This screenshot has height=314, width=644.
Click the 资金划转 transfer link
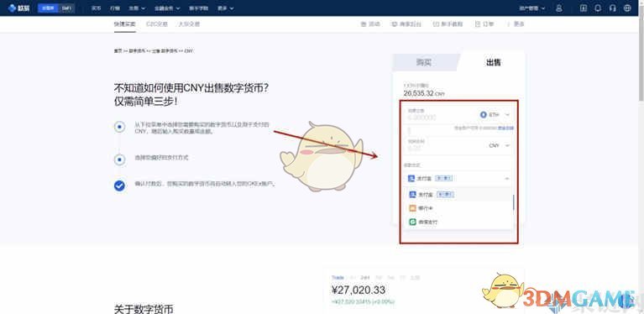[x=505, y=128]
